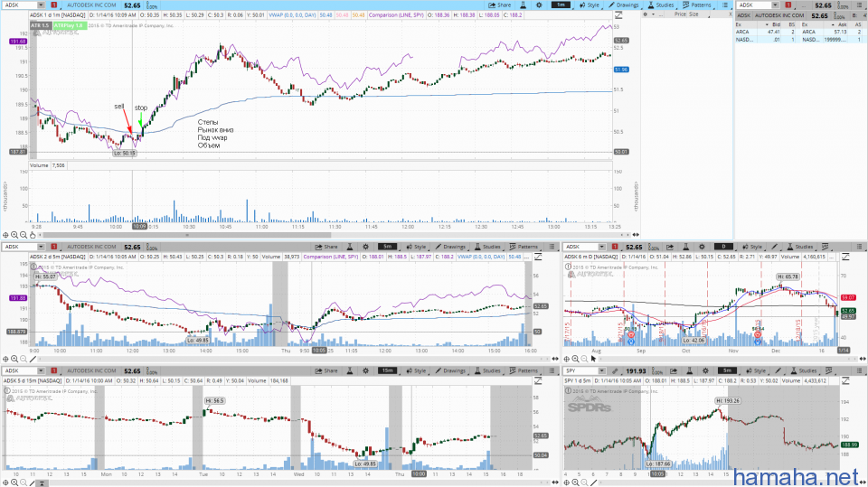Select hand drawing tool under 1m chart
Viewport: 868px width, 487px height.
(33, 235)
